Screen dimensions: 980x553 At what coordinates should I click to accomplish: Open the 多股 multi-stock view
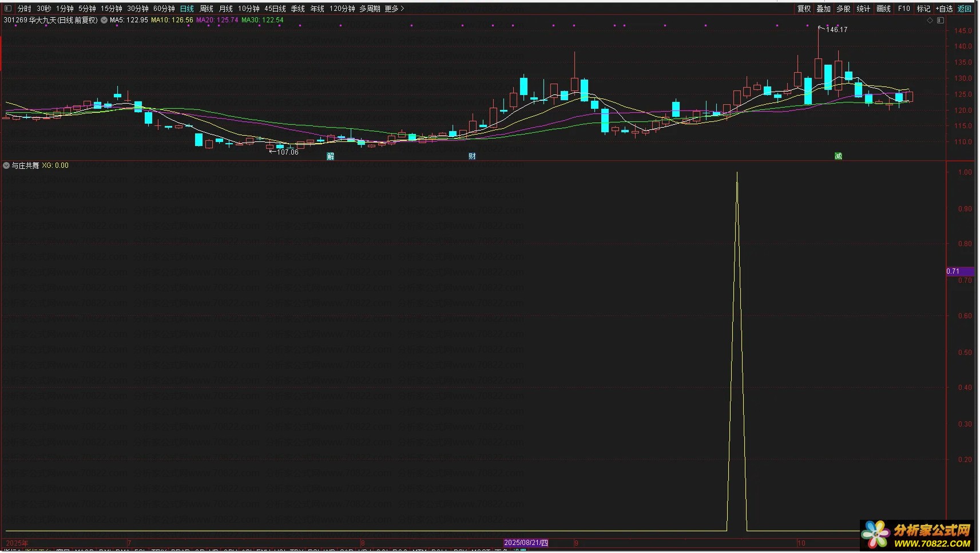pyautogui.click(x=844, y=9)
